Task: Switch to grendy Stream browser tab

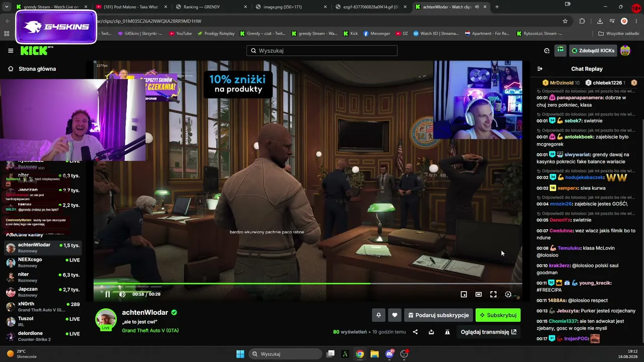Action: (51, 7)
